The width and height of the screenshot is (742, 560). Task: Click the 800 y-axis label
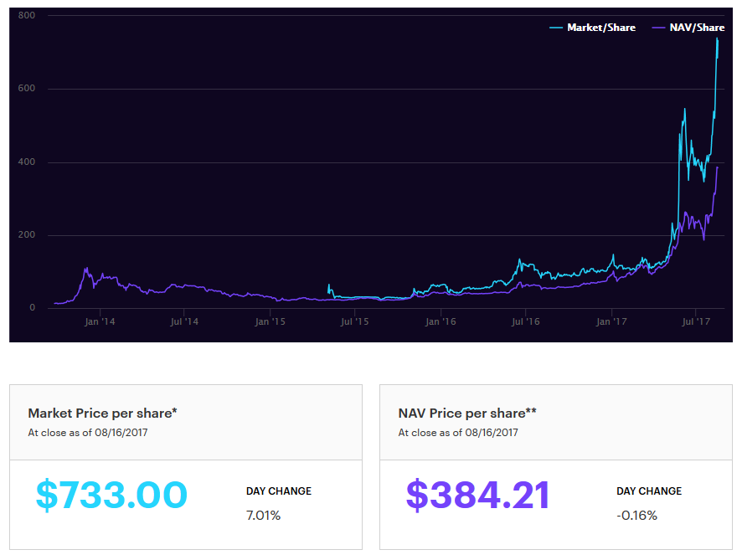tap(27, 16)
